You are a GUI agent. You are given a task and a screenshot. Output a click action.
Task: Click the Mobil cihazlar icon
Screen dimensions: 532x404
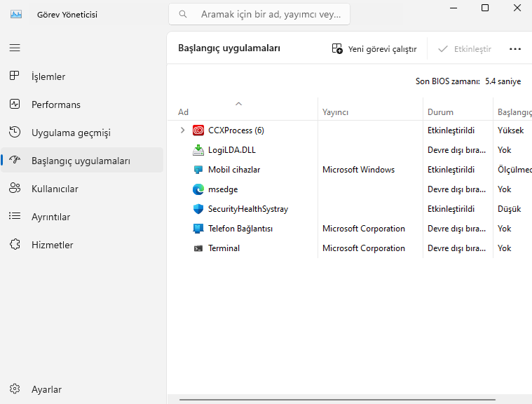tap(198, 170)
